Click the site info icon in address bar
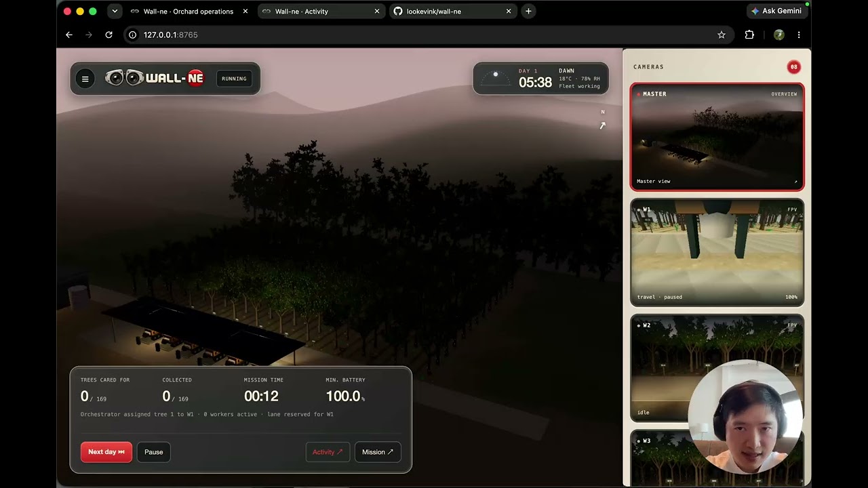The image size is (868, 488). [x=132, y=35]
